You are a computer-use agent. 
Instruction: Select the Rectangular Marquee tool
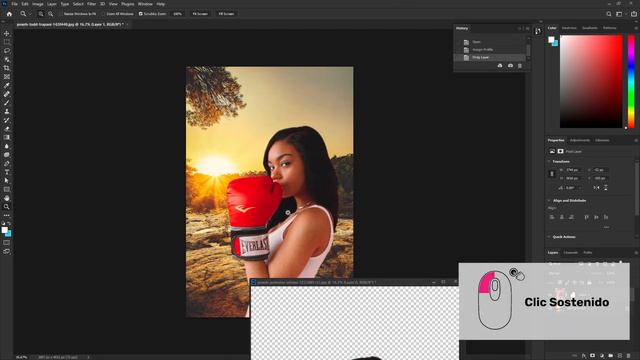pos(7,42)
